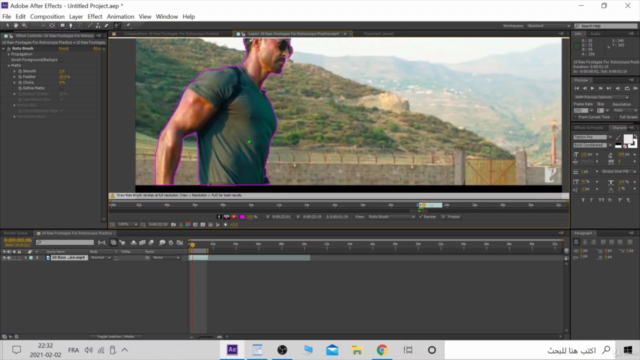The image size is (640, 360).
Task: Select the Rectangle shape tool
Action: (62, 26)
